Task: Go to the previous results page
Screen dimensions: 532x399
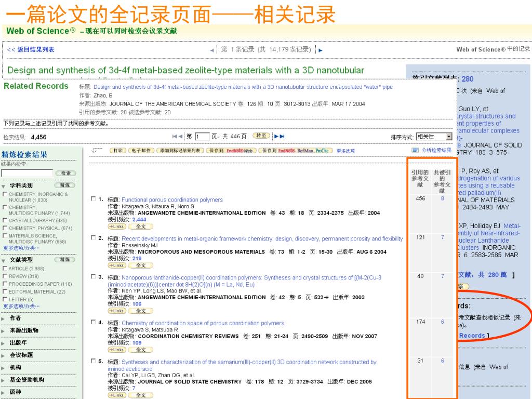Action: pyautogui.click(x=180, y=137)
